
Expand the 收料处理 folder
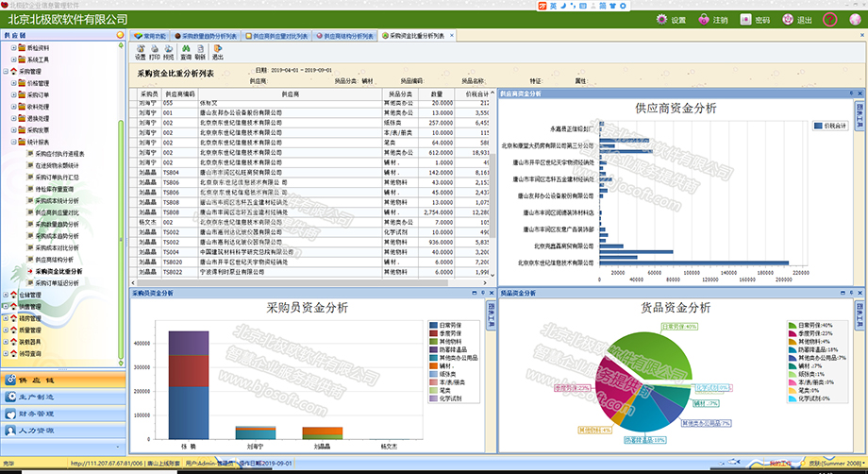coord(14,107)
